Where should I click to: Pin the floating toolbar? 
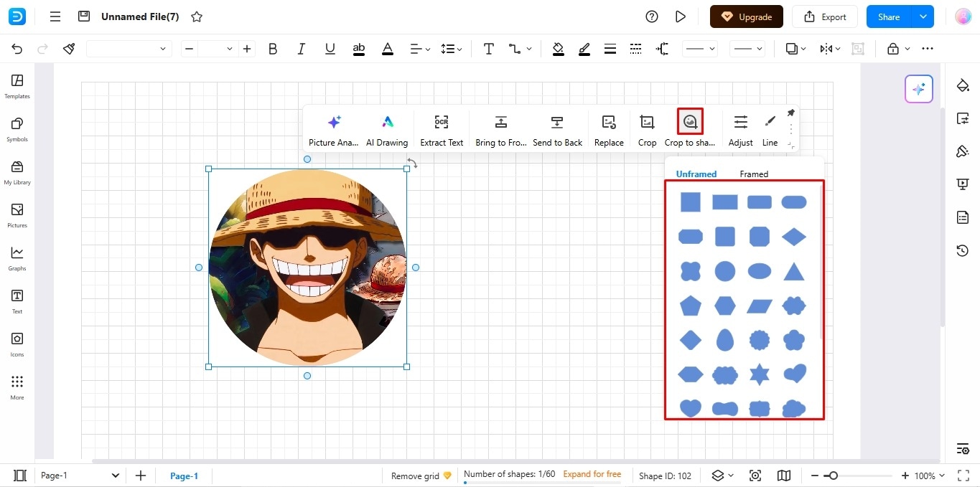[x=790, y=113]
